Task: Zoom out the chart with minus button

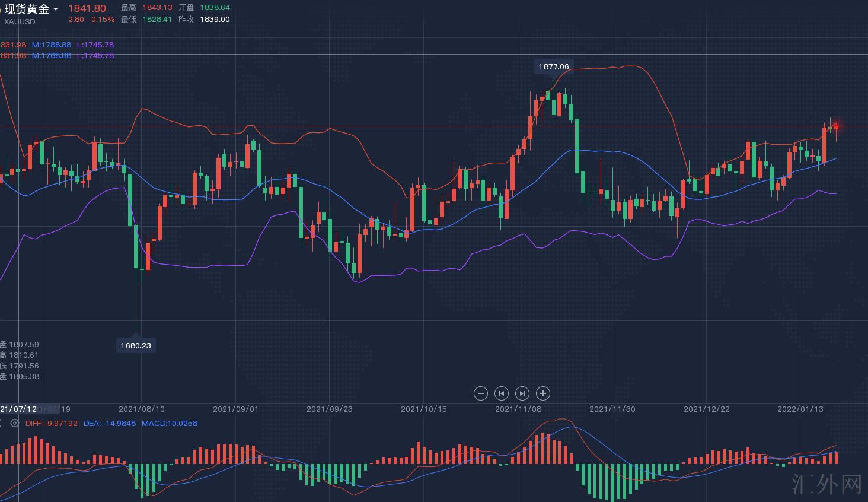Action: click(x=481, y=393)
